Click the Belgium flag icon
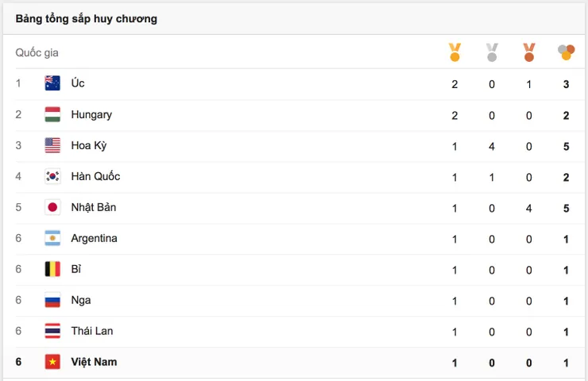The image size is (588, 381). click(52, 269)
